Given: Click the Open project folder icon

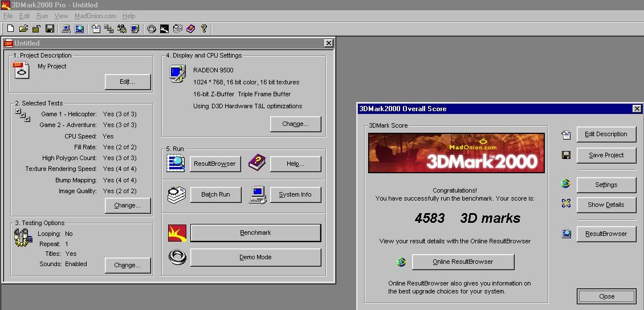Looking at the screenshot, I should point(23,28).
